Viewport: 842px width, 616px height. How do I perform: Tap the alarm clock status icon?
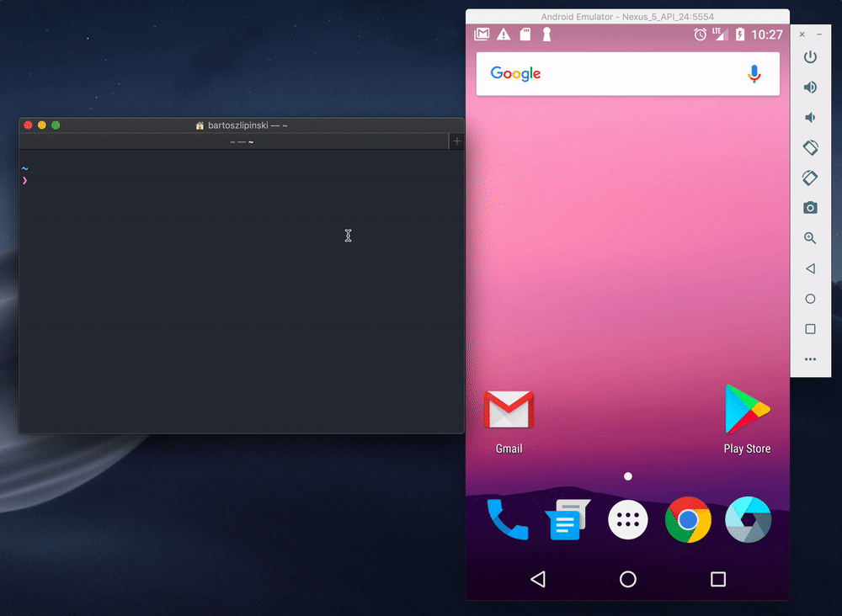coord(700,35)
